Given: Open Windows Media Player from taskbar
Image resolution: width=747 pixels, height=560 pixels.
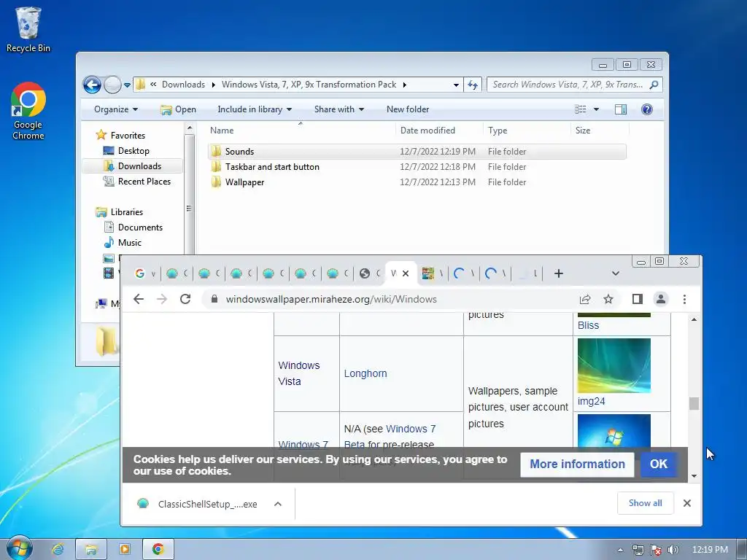Looking at the screenshot, I should point(124,550).
